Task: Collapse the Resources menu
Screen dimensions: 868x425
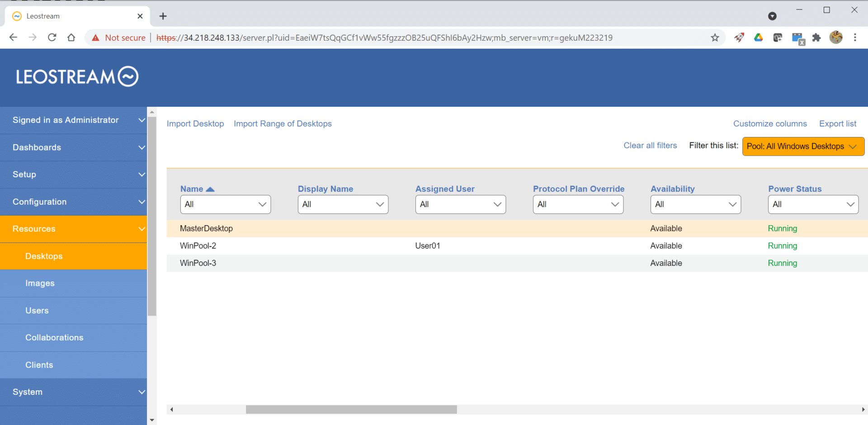Action: click(73, 229)
